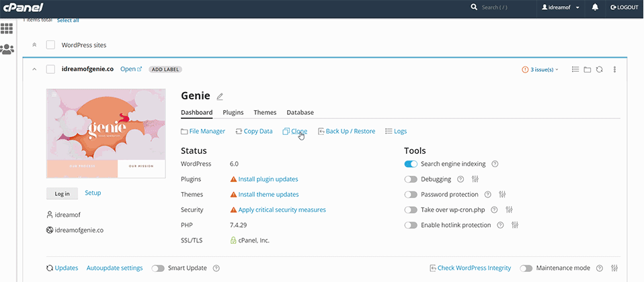Enable the Debugging toggle
Image resolution: width=644 pixels, height=282 pixels.
(x=411, y=179)
